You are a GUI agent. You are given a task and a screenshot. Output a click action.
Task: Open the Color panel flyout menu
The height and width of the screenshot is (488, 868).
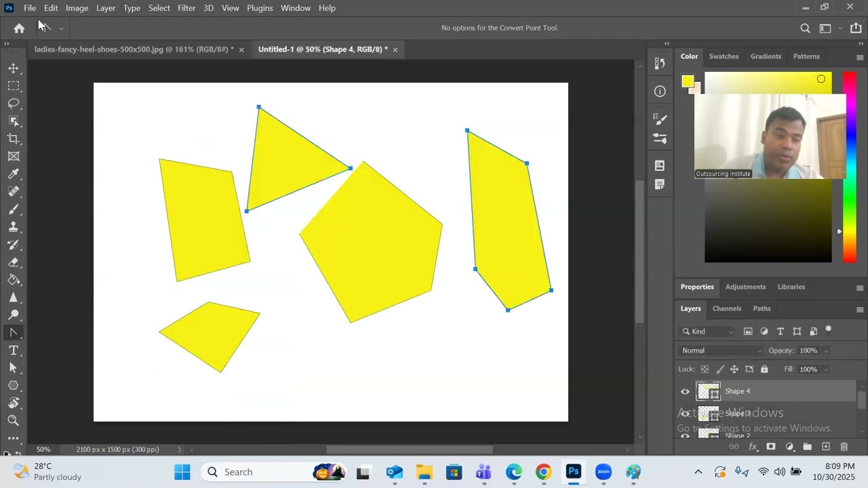click(860, 57)
